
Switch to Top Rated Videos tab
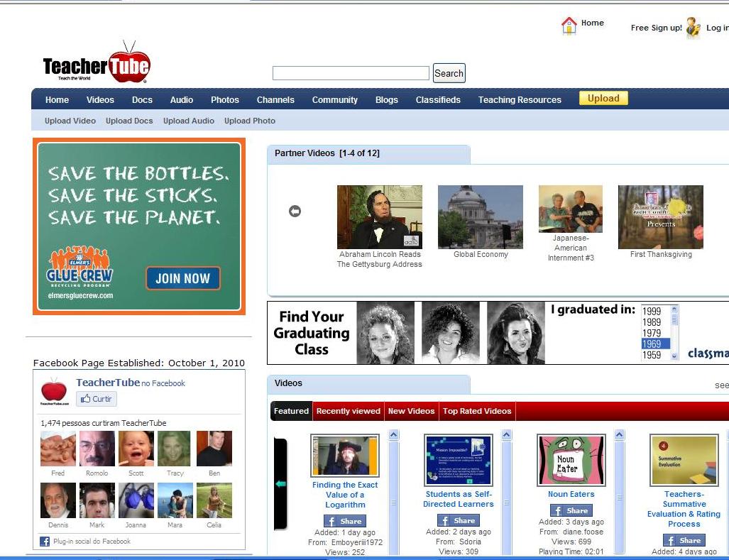(477, 411)
